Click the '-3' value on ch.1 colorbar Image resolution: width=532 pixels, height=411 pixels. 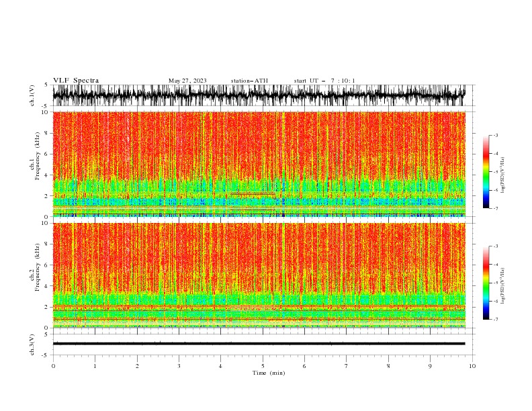(x=495, y=135)
